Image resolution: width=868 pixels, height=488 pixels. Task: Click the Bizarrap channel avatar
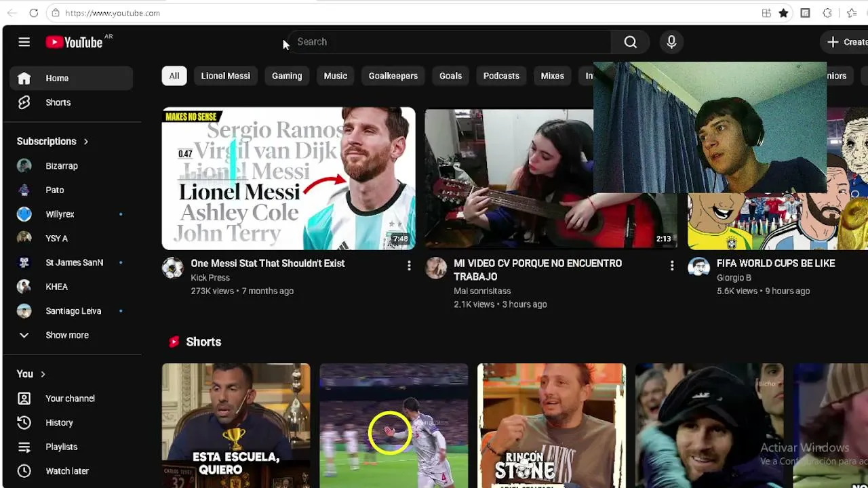[x=24, y=165]
